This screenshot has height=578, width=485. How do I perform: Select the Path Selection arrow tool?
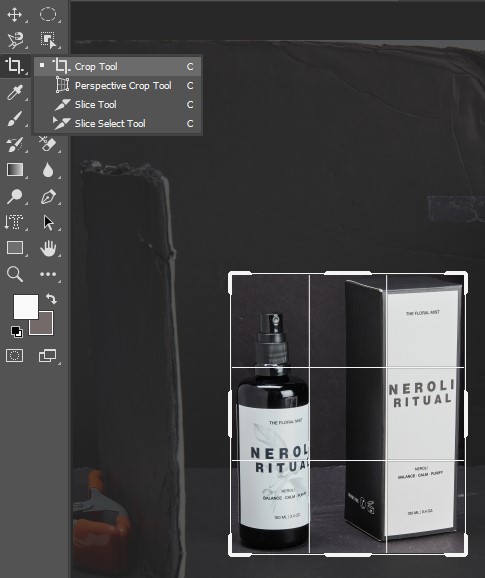point(48,223)
